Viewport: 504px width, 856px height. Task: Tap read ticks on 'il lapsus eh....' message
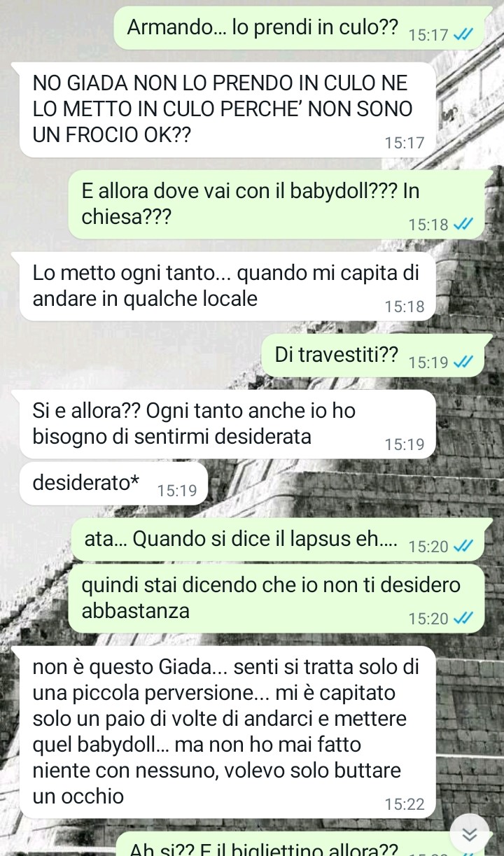click(463, 546)
